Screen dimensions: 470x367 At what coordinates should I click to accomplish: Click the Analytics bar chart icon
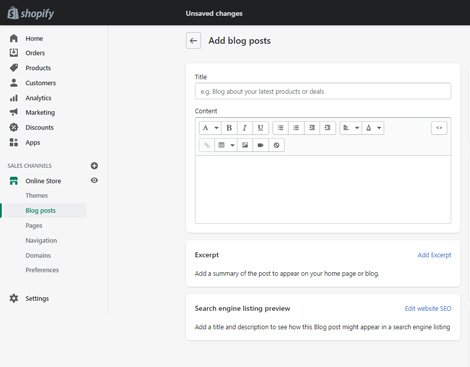point(14,98)
